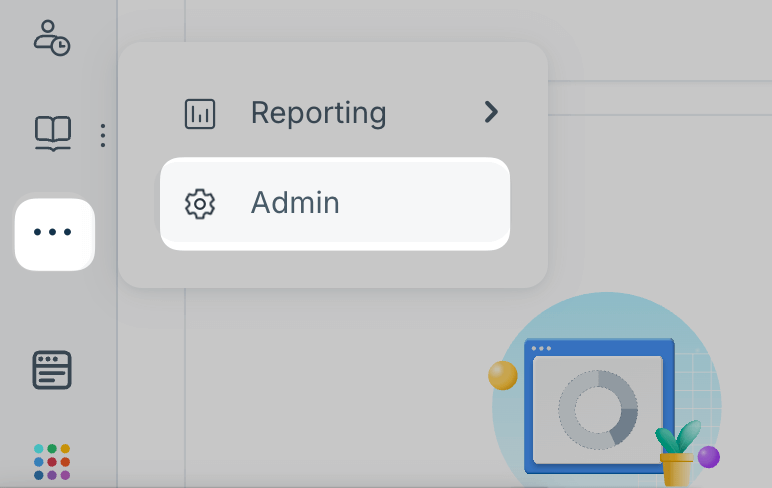
Task: Click the gear icon beside Admin
Action: [200, 203]
